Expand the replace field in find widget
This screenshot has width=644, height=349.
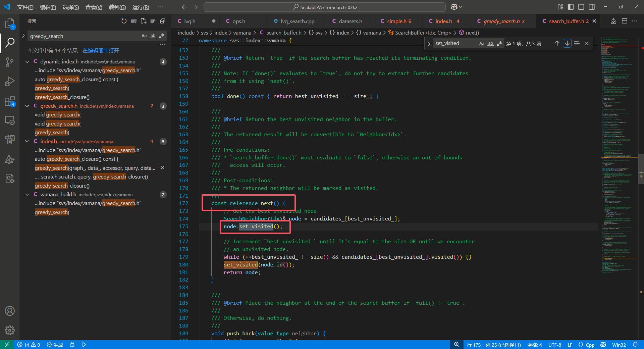pyautogui.click(x=429, y=44)
